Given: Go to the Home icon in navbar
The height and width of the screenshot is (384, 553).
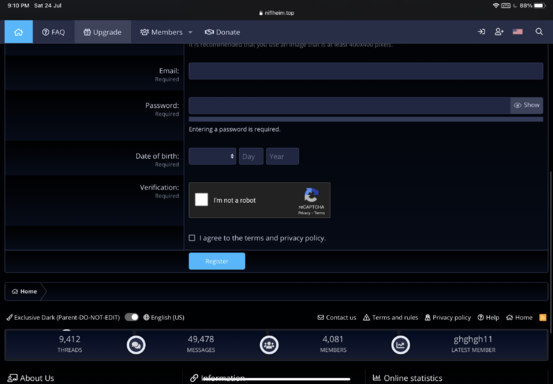Looking at the screenshot, I should point(18,32).
